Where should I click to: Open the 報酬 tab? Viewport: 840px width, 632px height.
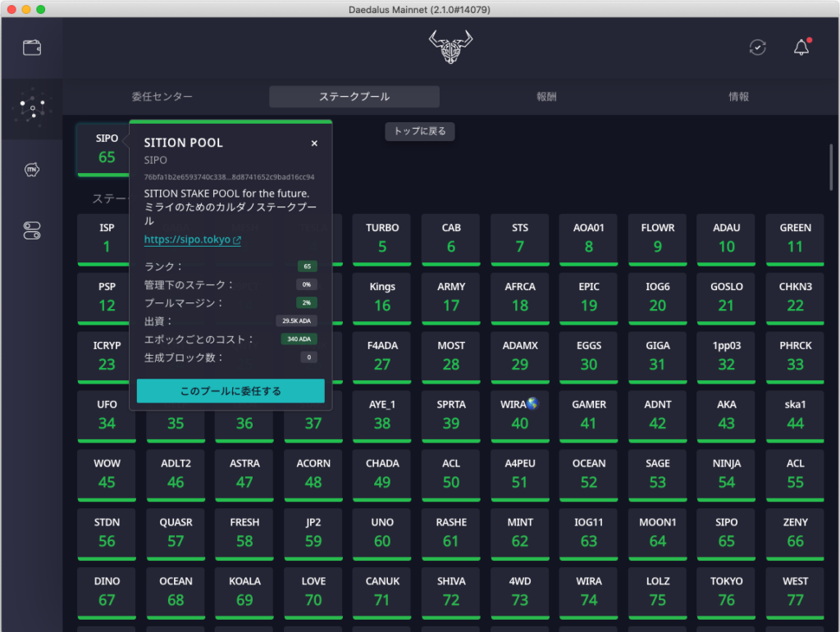point(546,96)
